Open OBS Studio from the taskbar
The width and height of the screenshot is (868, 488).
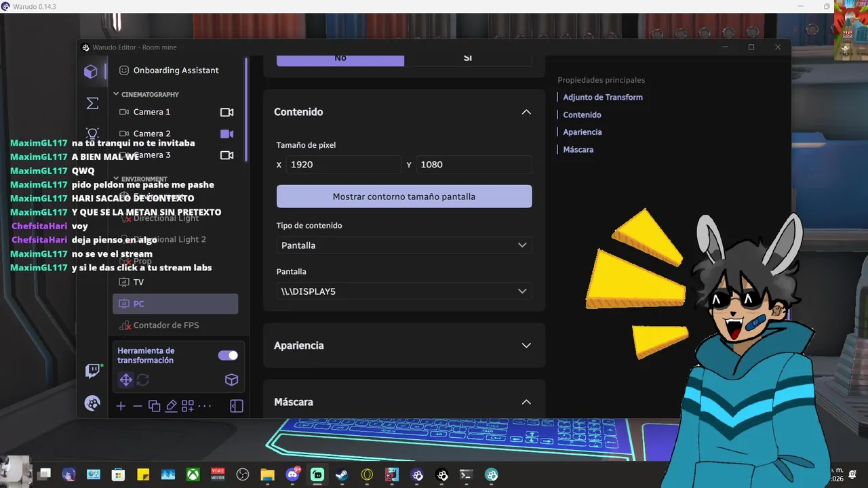point(243,475)
